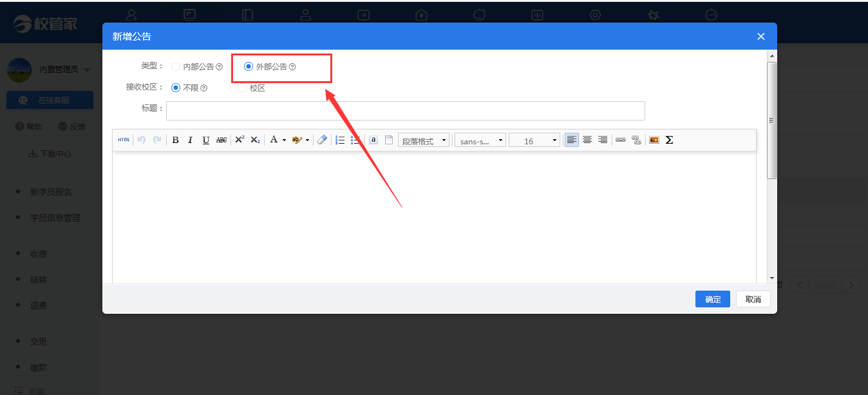Click the undo arrow in editor toolbar
The width and height of the screenshot is (868, 395).
click(x=142, y=140)
